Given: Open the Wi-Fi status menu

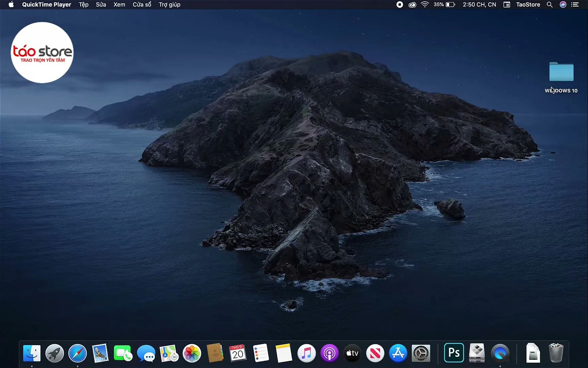Looking at the screenshot, I should point(425,4).
